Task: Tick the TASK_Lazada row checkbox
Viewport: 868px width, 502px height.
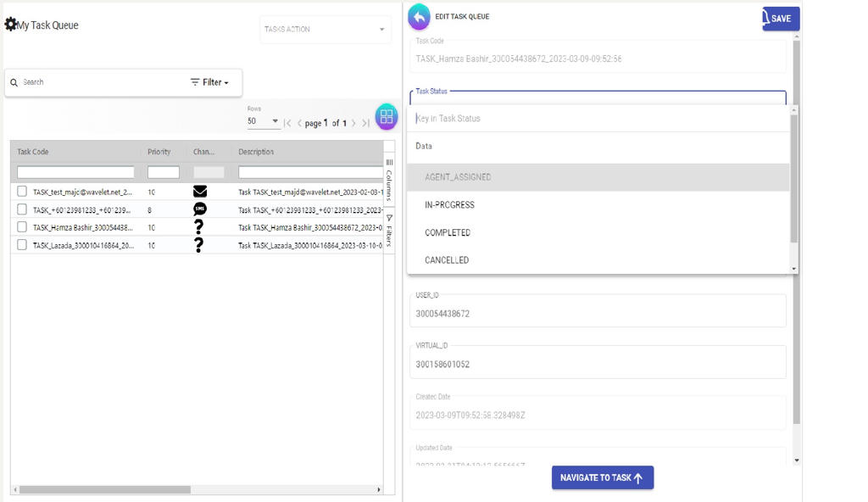Action: pos(22,245)
